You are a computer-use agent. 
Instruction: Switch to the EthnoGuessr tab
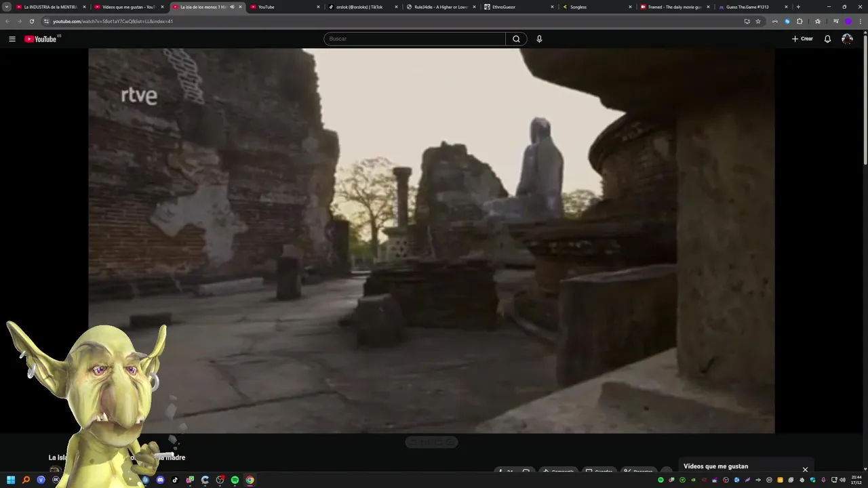[519, 7]
